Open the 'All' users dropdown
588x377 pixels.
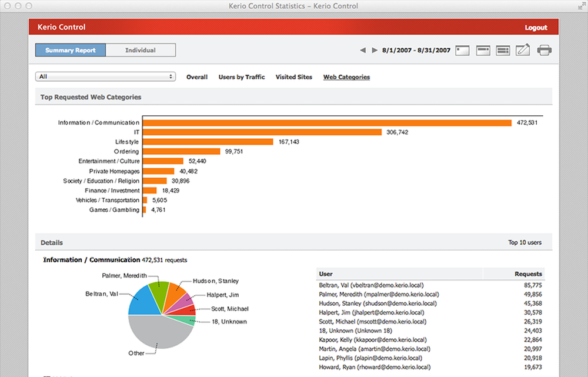(106, 77)
